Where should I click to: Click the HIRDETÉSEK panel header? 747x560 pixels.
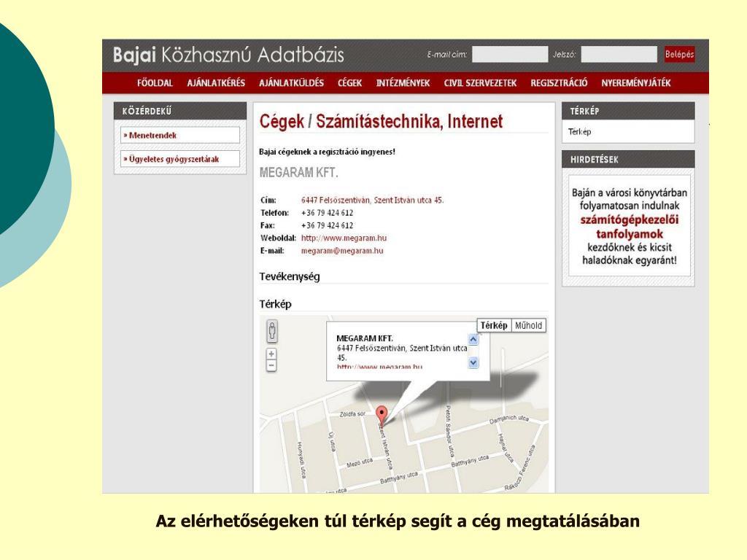coord(628,160)
